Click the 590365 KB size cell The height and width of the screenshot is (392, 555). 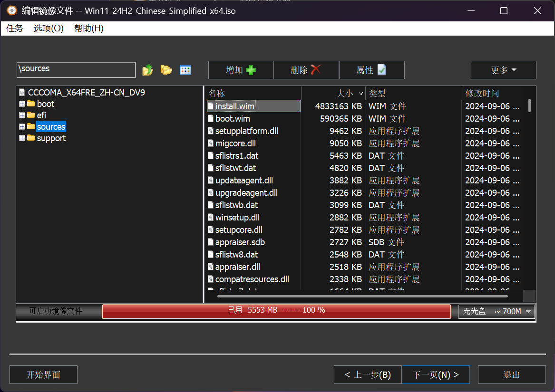[341, 118]
